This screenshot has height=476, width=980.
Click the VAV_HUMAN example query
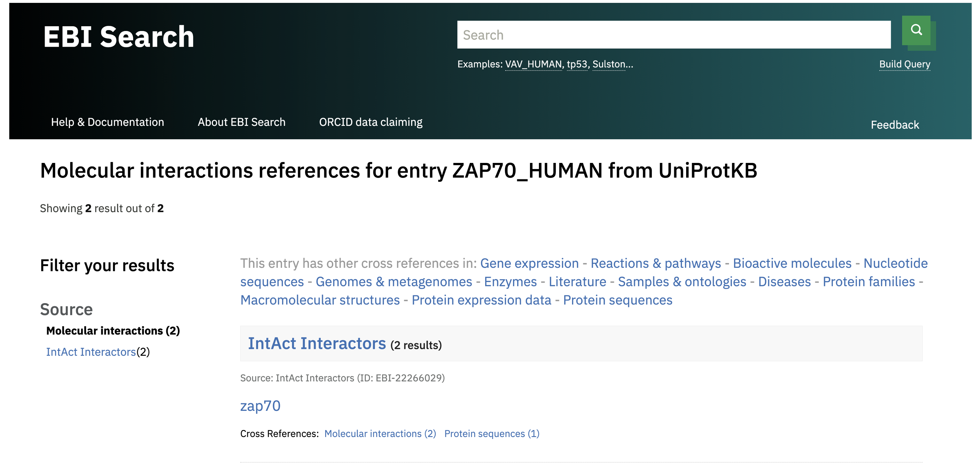click(x=533, y=64)
